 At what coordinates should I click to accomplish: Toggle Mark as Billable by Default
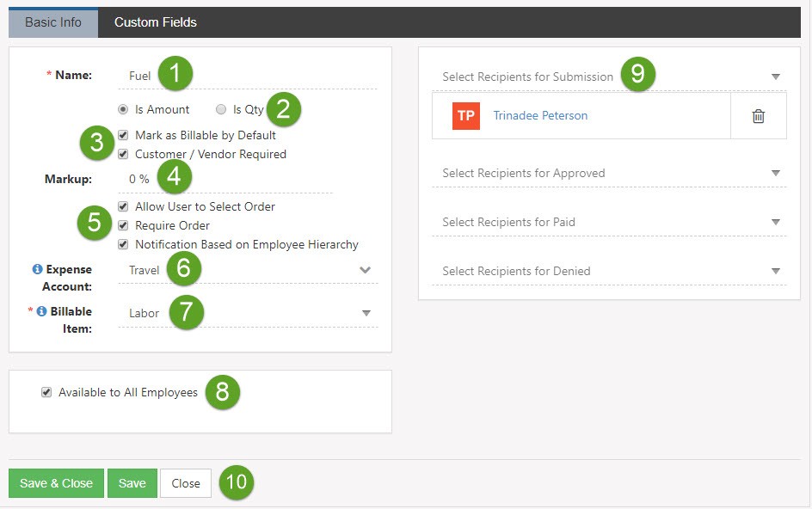123,136
